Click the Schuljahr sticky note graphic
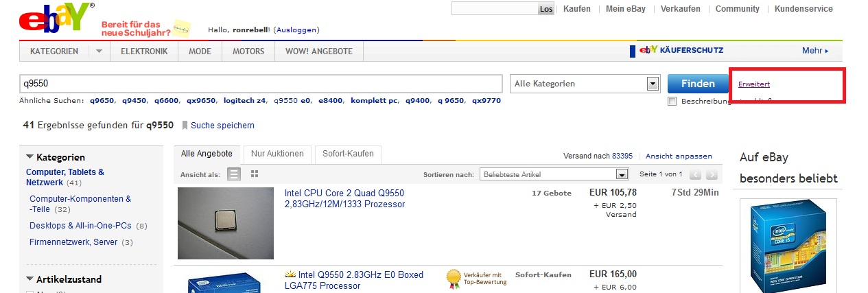 tap(181, 28)
